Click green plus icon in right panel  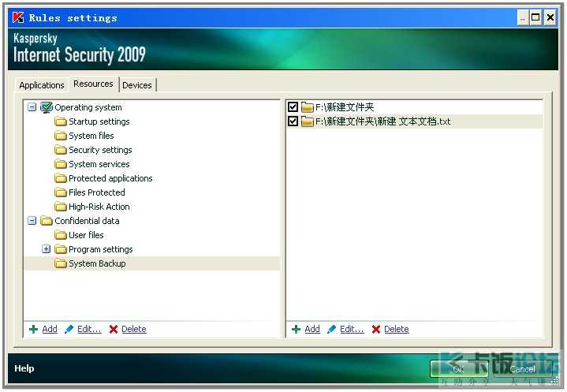tap(296, 329)
